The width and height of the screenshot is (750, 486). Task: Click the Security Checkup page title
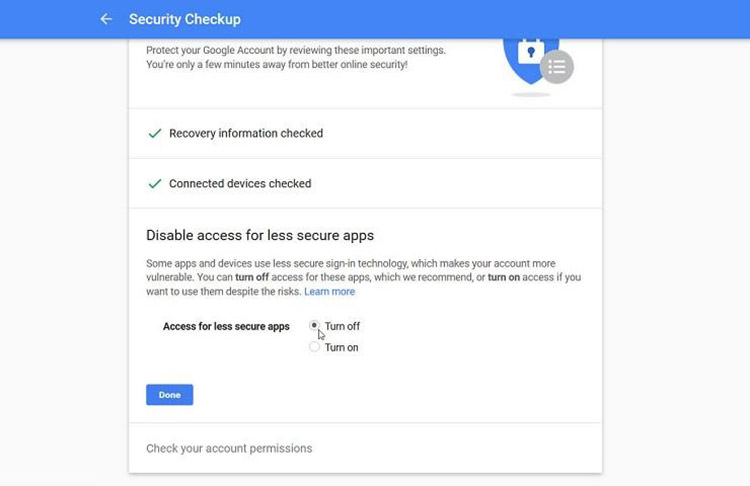185,19
